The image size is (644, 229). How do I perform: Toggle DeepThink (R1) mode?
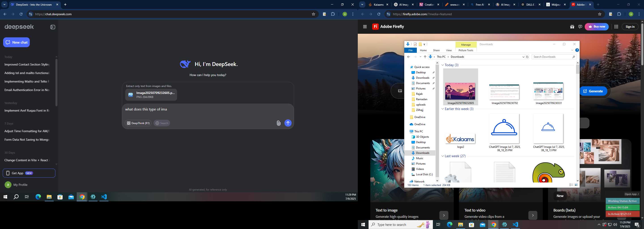(138, 123)
